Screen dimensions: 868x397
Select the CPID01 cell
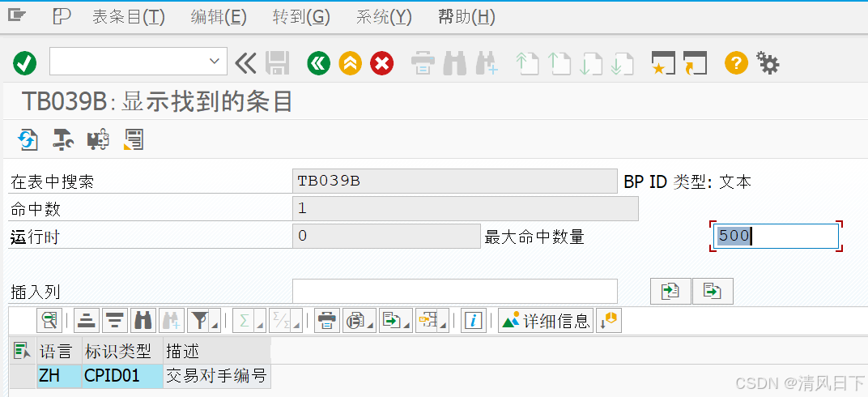[123, 376]
